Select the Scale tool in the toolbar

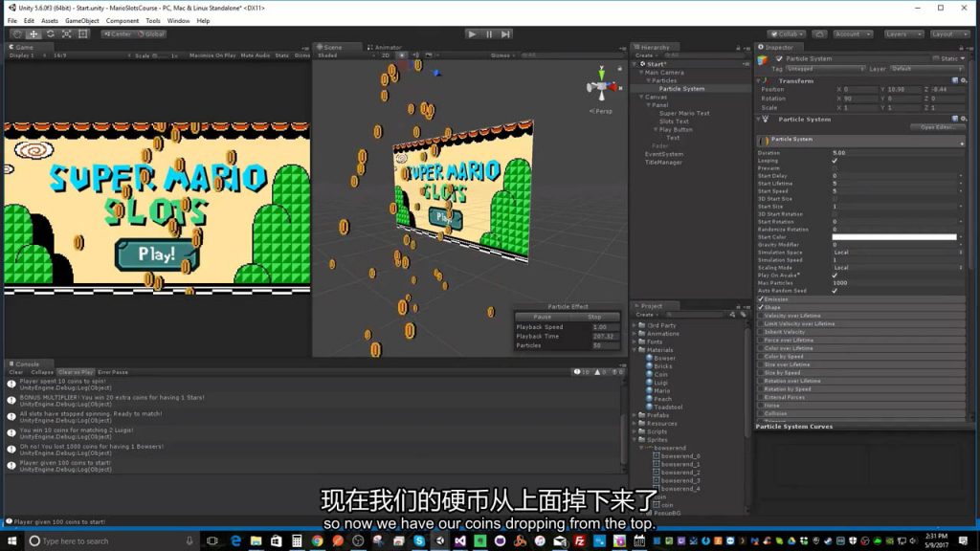(66, 33)
